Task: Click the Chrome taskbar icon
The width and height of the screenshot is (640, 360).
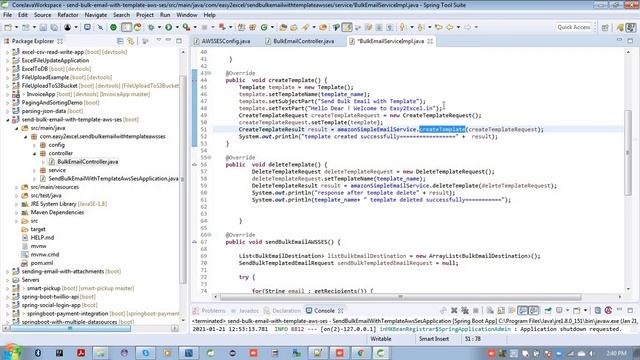Action: point(360,353)
